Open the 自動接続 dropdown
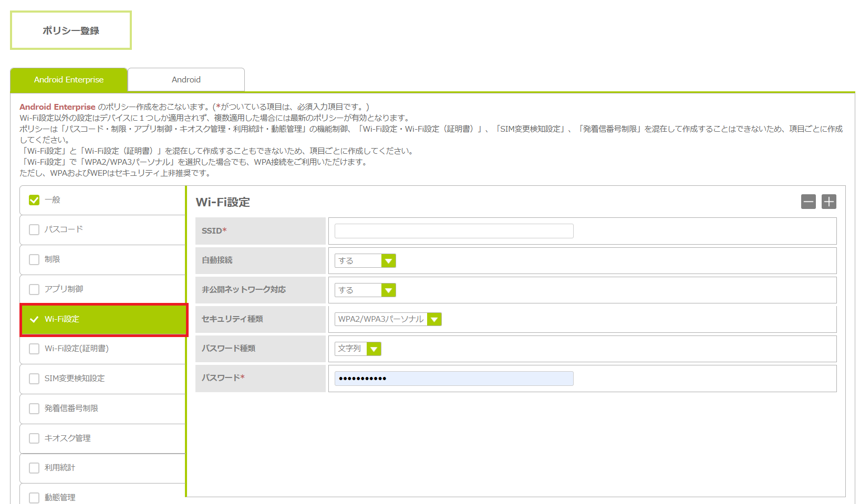 point(365,261)
